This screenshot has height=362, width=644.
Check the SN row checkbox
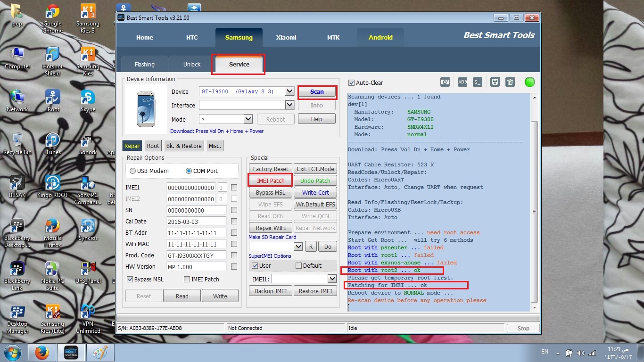(234, 210)
